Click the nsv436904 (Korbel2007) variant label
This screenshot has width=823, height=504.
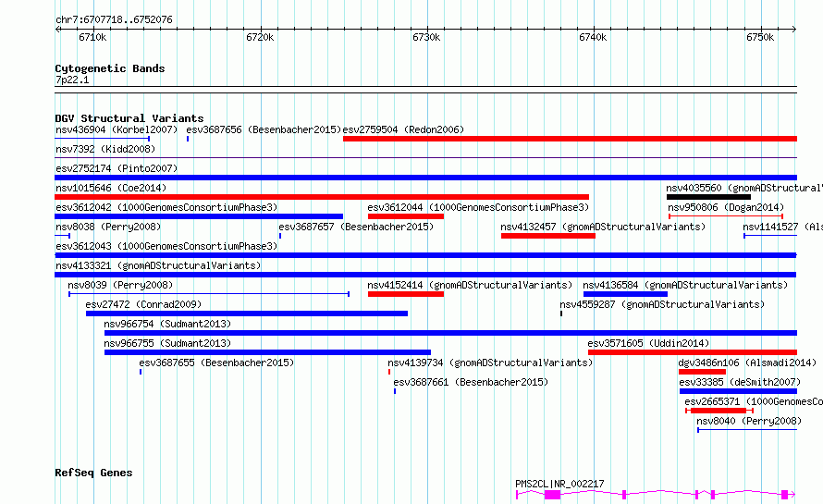coord(117,129)
